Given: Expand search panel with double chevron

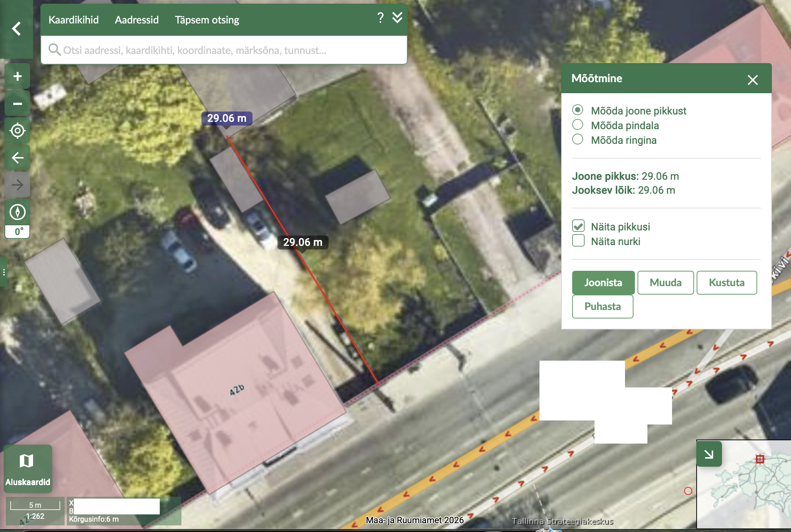Looking at the screenshot, I should tap(397, 18).
